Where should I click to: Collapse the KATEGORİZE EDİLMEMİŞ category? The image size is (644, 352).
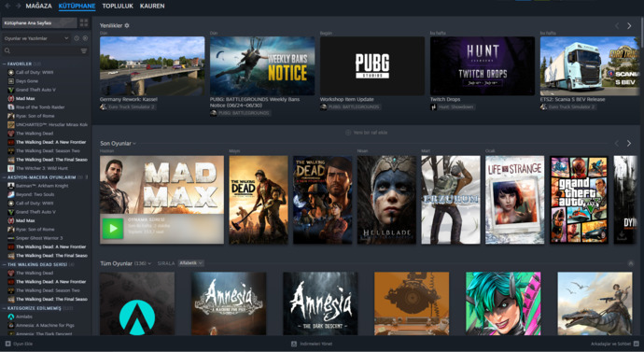tap(4, 308)
